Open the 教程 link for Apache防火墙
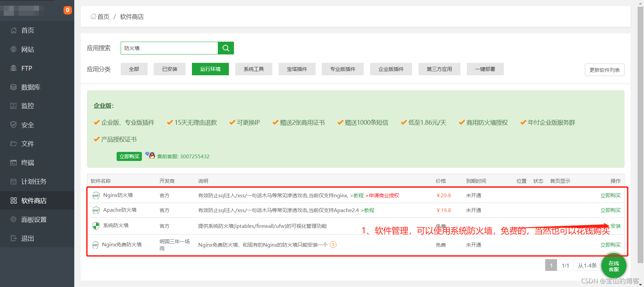The height and width of the screenshot is (287, 644). 369,210
